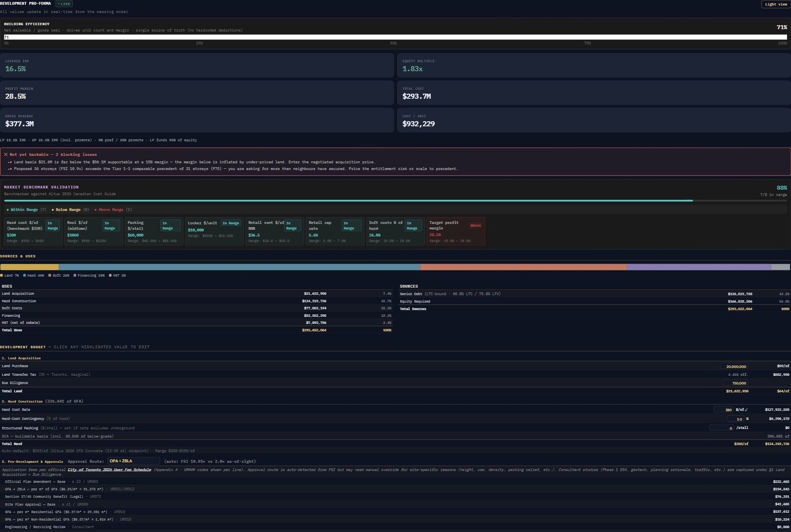791x532 pixels.
Task: Click the Hard segment of the uses bar
Action: (239, 267)
